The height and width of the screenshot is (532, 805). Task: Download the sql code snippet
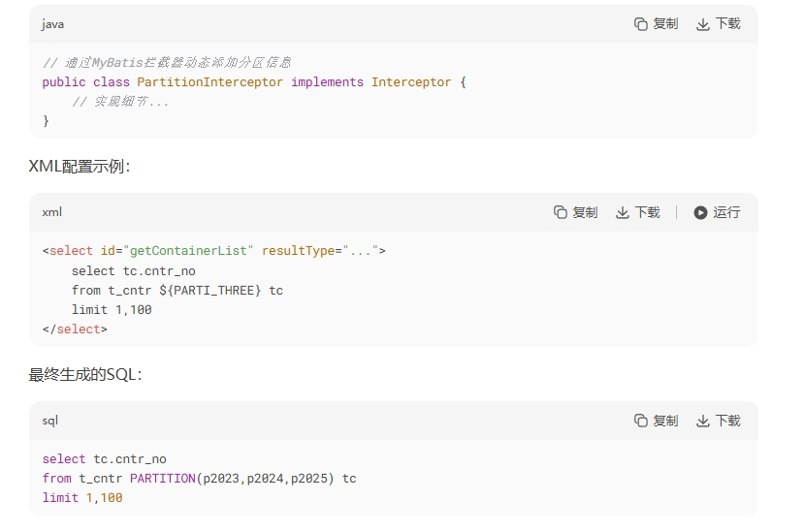(x=719, y=421)
